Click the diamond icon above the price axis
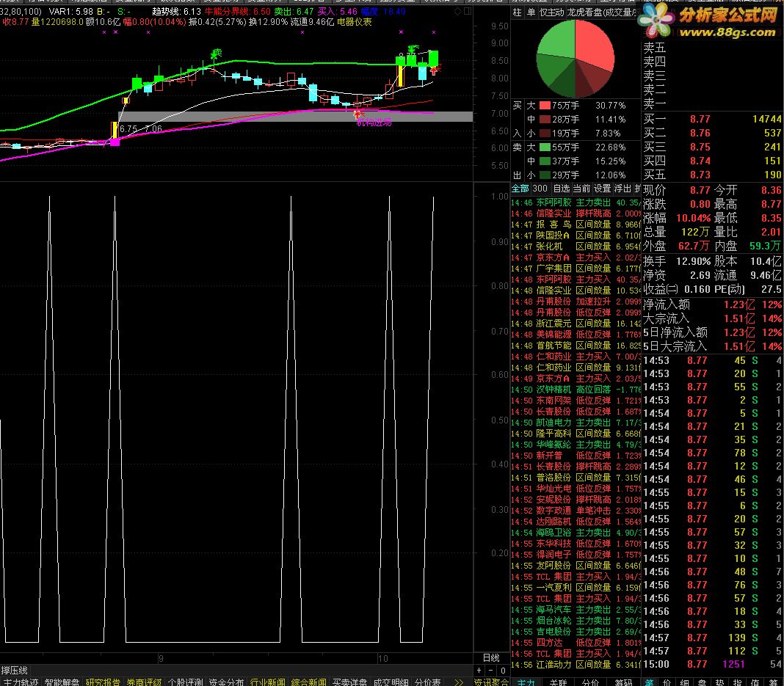Screen dimensions: 784x686 (x=457, y=12)
